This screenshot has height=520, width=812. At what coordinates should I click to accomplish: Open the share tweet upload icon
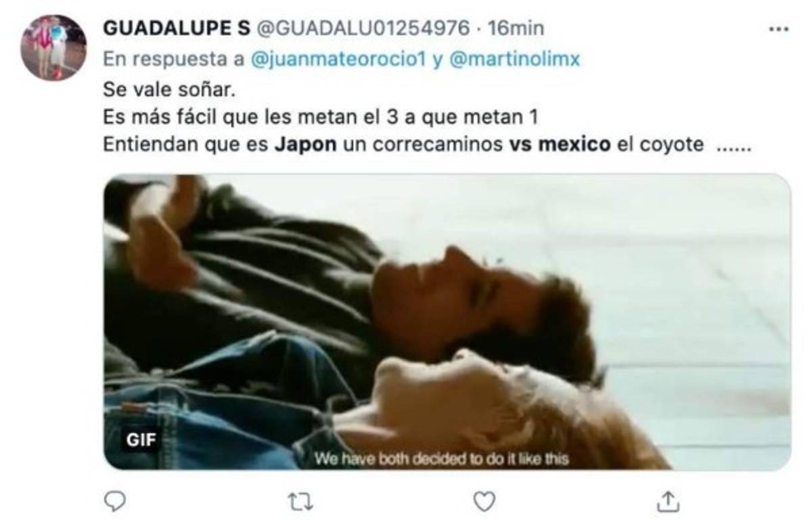pyautogui.click(x=667, y=502)
